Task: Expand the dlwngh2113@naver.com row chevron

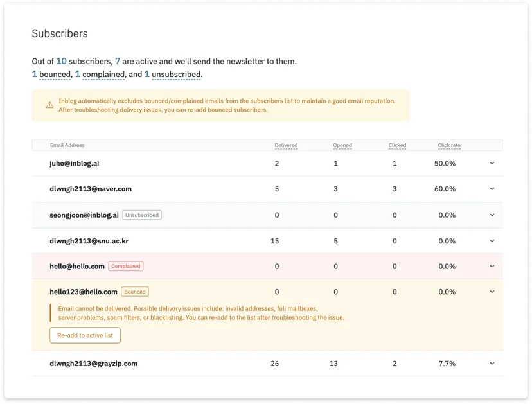Action: (492, 189)
